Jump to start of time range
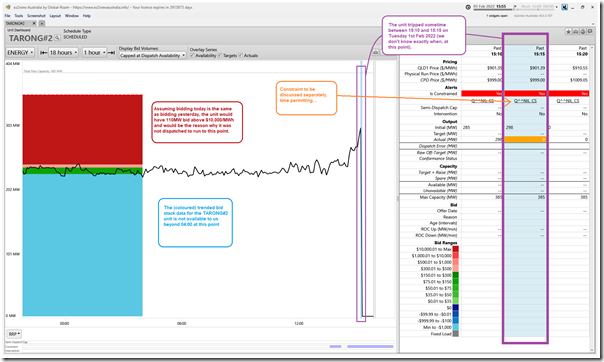 (x=44, y=52)
